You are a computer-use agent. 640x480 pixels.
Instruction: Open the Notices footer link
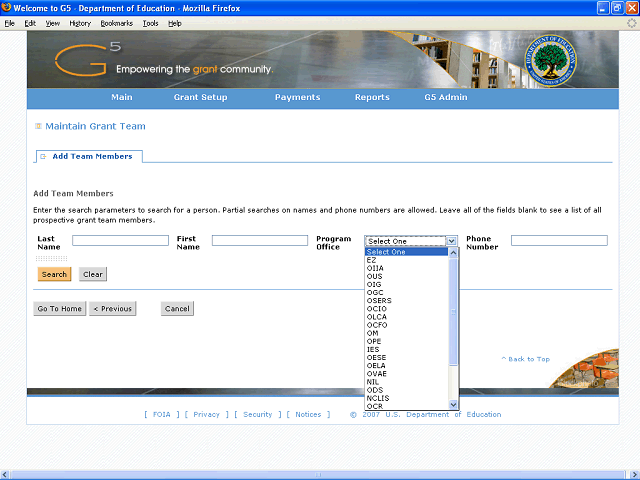point(308,414)
